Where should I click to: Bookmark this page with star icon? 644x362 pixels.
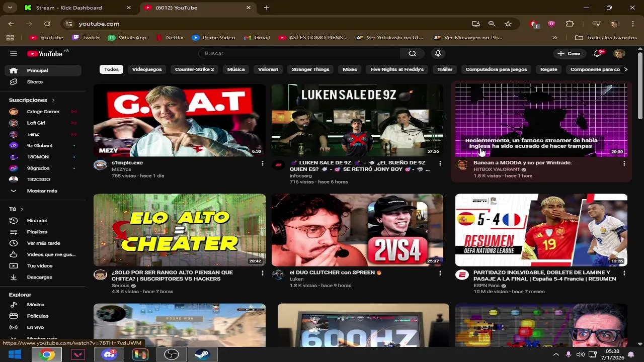(508, 24)
